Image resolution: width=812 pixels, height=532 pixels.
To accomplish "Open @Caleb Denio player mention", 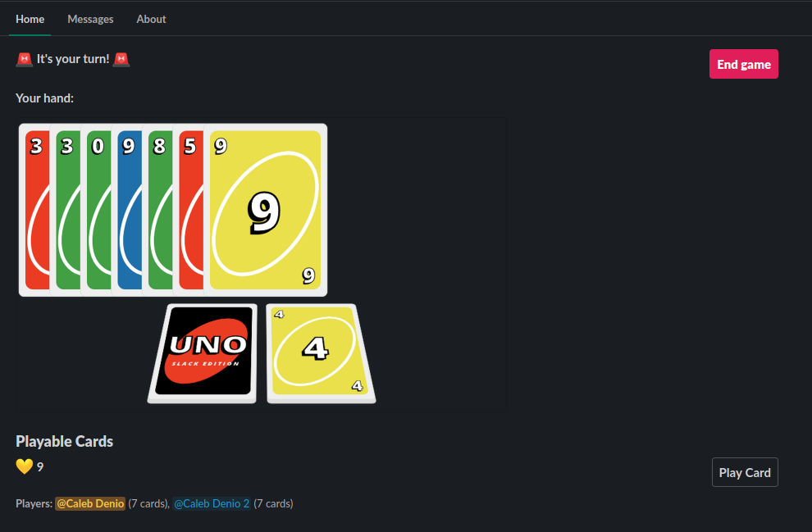I will pos(90,503).
